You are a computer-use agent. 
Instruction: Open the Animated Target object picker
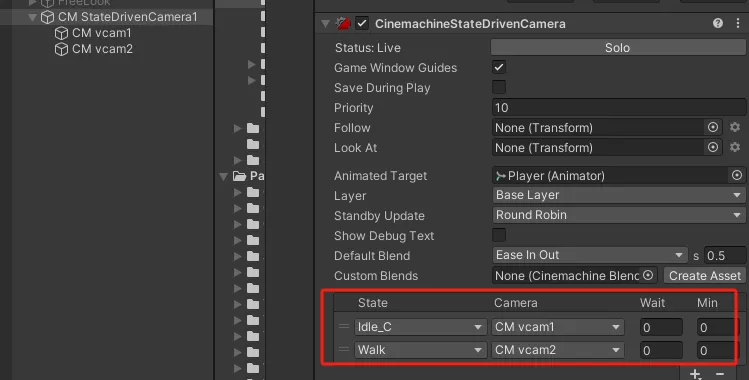[x=737, y=175]
